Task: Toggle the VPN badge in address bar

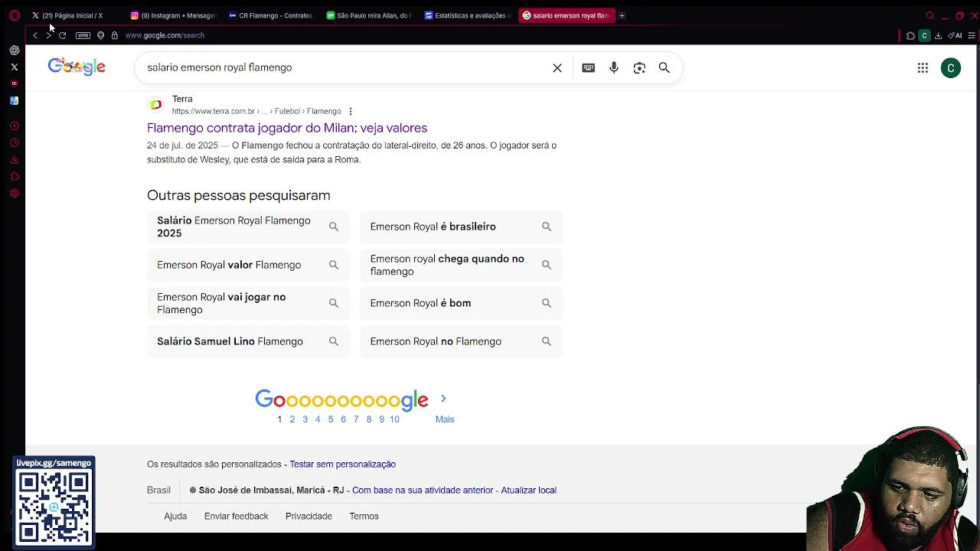Action: pyautogui.click(x=83, y=35)
